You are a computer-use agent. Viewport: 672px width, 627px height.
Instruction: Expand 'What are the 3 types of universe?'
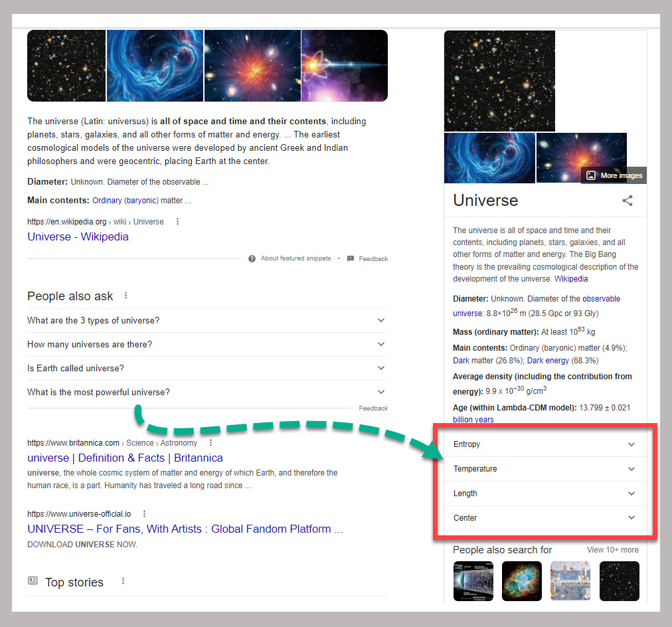coord(207,321)
